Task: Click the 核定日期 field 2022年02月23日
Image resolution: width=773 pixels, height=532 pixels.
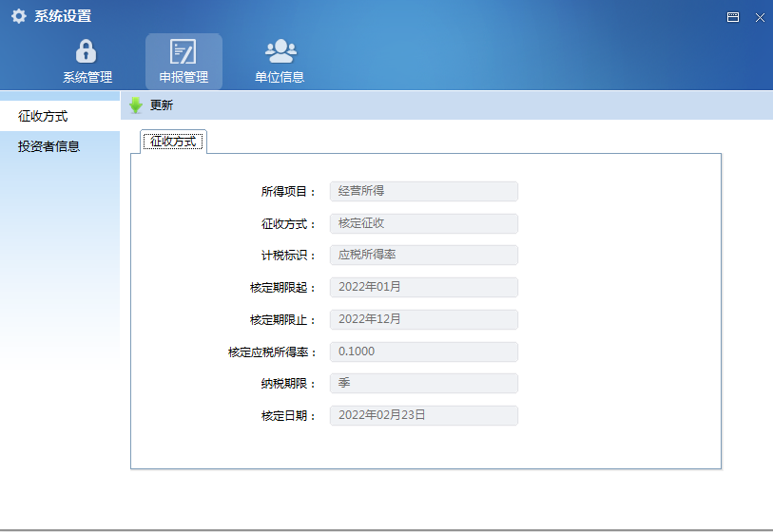Action: [423, 416]
